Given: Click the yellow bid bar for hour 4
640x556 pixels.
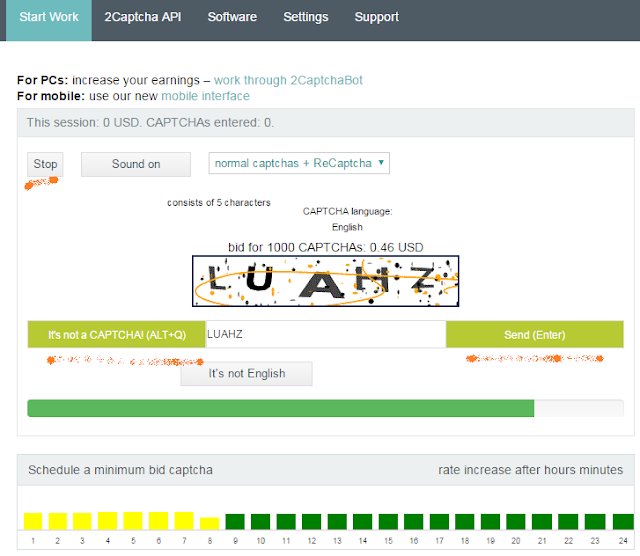Looking at the screenshot, I should tap(107, 521).
